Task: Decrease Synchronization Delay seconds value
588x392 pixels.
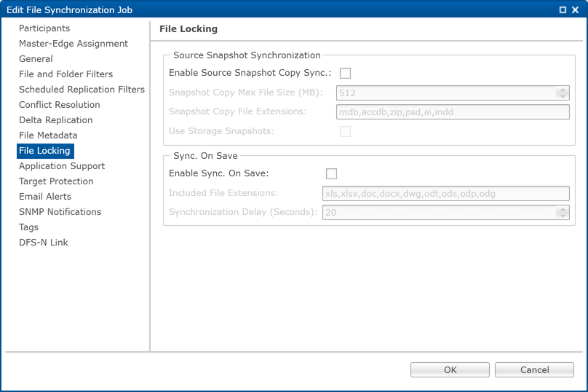Action: pyautogui.click(x=563, y=216)
